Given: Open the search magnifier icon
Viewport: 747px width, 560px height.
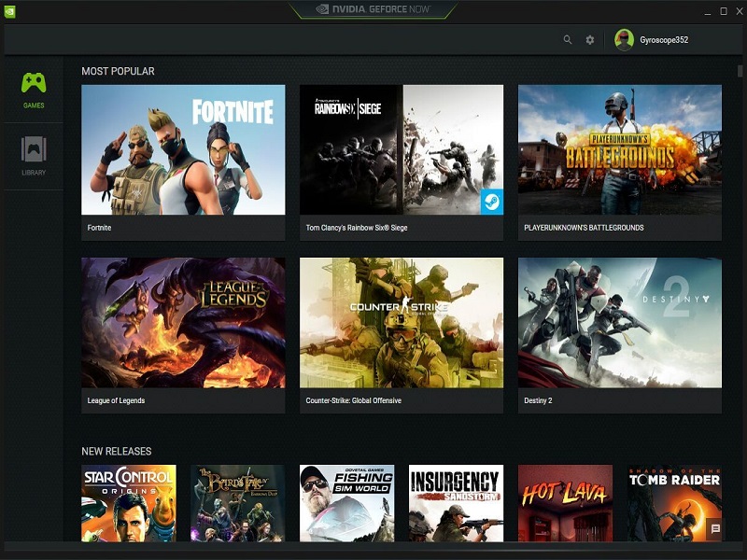Looking at the screenshot, I should [x=568, y=40].
